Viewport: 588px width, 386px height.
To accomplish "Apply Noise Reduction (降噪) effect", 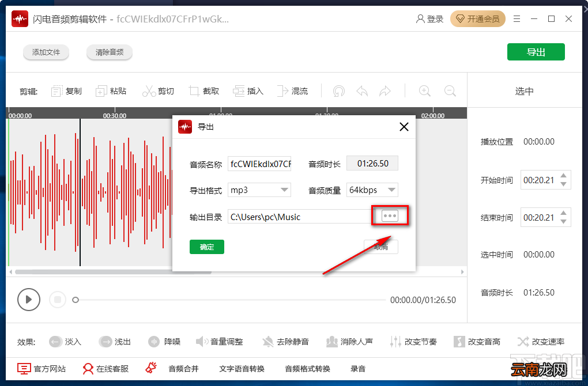I will tap(164, 342).
